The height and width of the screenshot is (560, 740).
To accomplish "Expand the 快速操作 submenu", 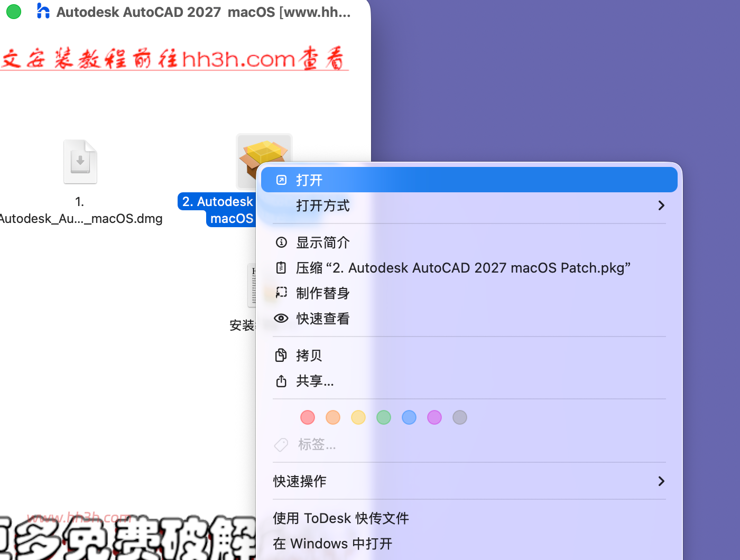I will tap(469, 481).
